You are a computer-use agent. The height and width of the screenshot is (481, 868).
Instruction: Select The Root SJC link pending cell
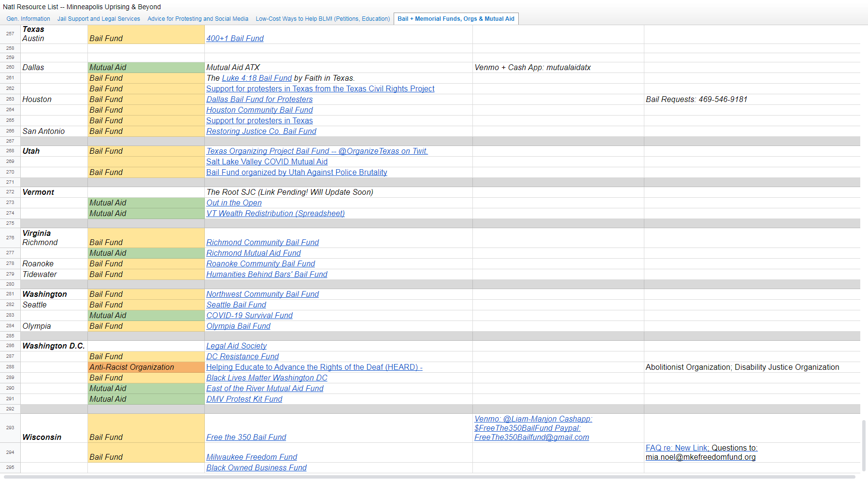click(339, 192)
